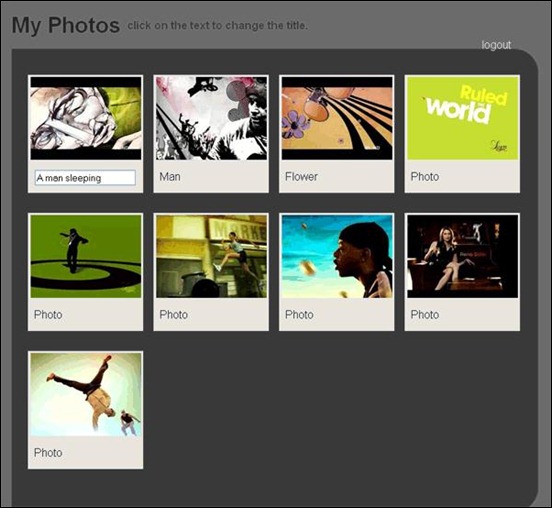552x508 pixels.
Task: Select the man profile with blue sky thumbnail
Action: pos(337,256)
